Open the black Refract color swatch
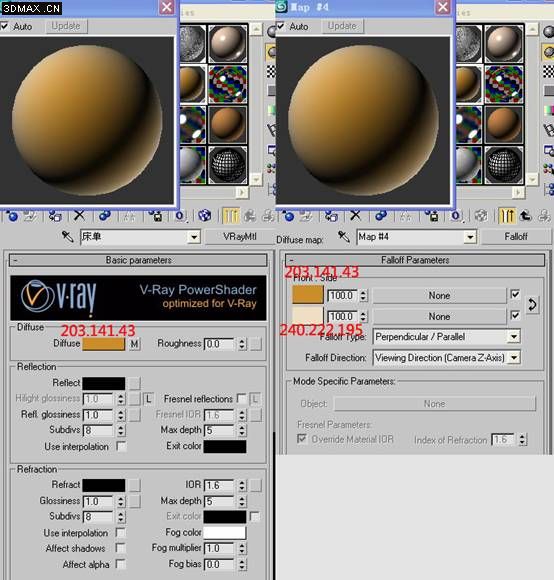This screenshot has height=580, width=554. tap(104, 485)
